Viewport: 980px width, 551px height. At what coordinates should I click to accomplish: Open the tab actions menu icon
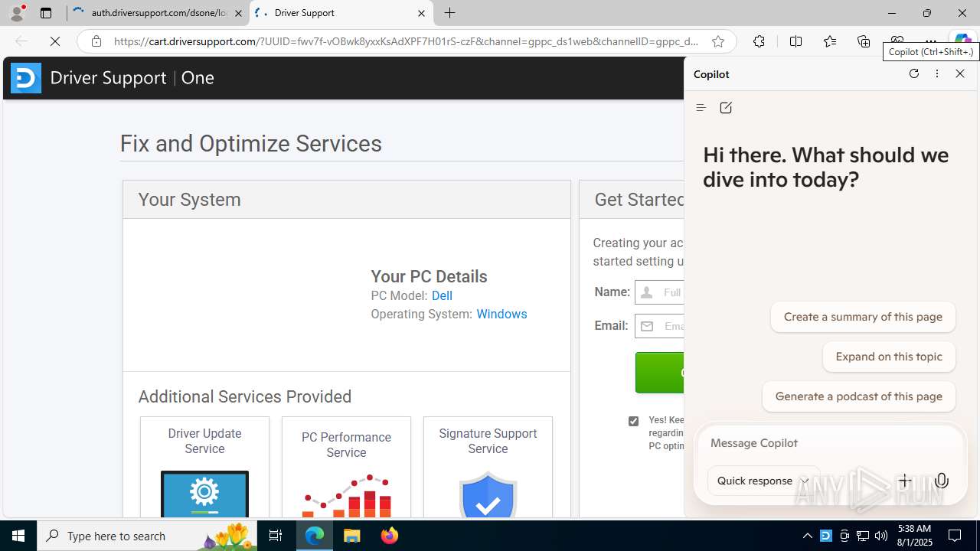pyautogui.click(x=46, y=13)
